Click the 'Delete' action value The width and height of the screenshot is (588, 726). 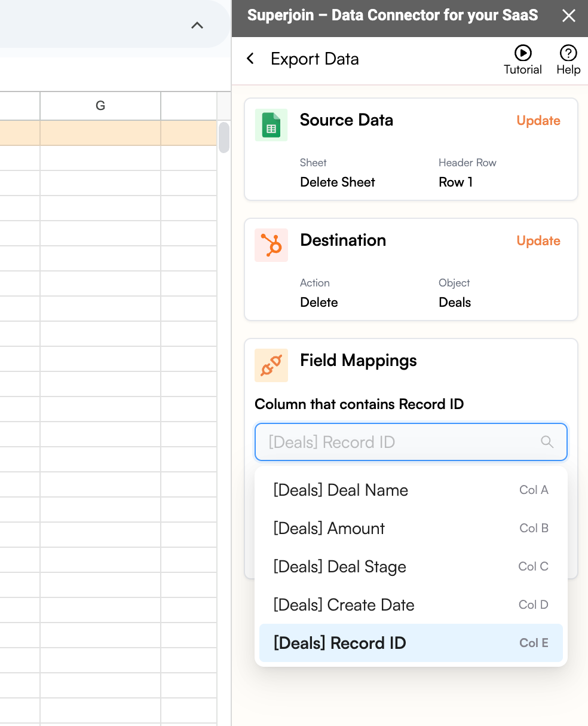click(x=319, y=302)
